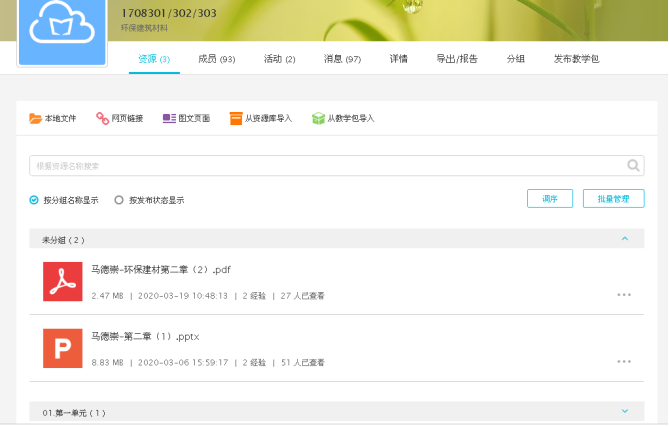Collapse the 未分组 group section
This screenshot has height=426, width=669.
[625, 239]
